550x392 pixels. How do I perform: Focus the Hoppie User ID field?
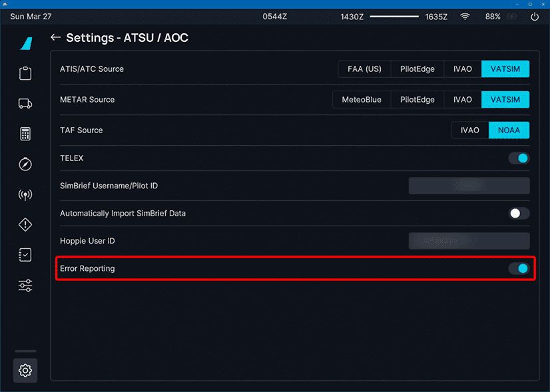469,241
